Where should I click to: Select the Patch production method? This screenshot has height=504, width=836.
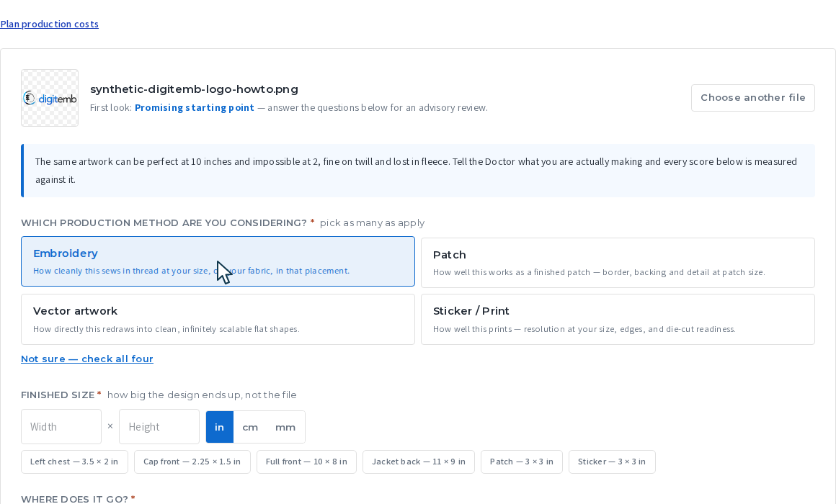point(618,263)
